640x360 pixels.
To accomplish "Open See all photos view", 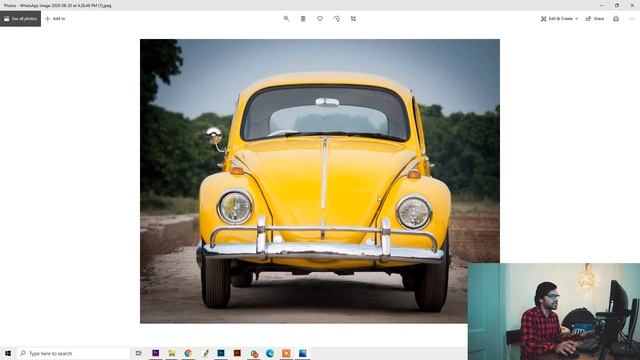I will click(x=20, y=19).
